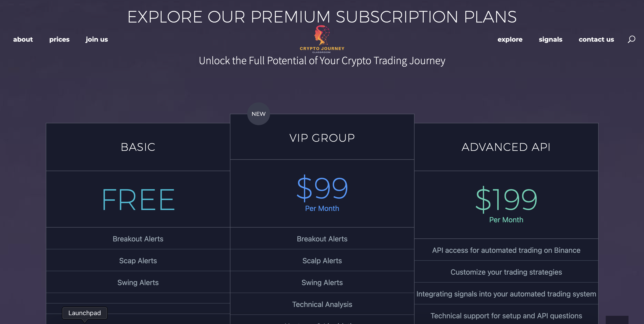Viewport: 644px width, 324px height.
Task: Open the contact us link
Action: 596,39
